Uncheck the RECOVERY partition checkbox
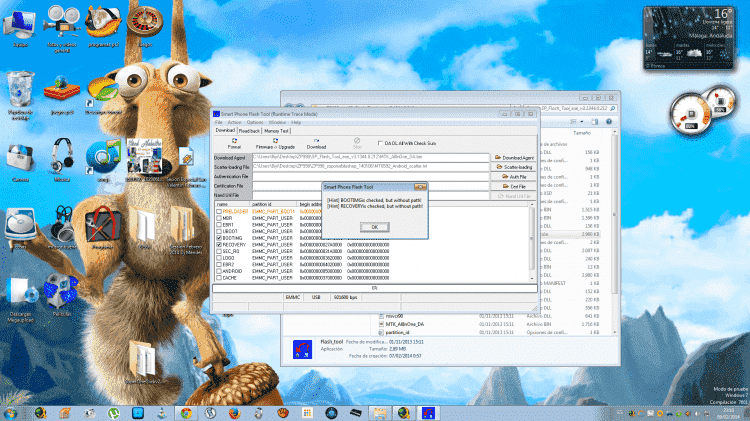The image size is (750, 421). [x=219, y=244]
